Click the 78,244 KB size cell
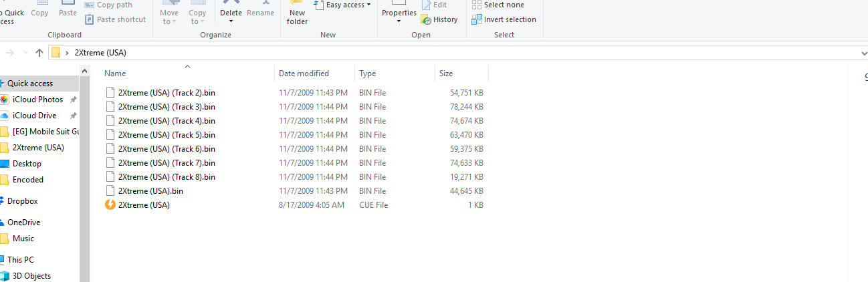This screenshot has height=282, width=868. (x=467, y=107)
